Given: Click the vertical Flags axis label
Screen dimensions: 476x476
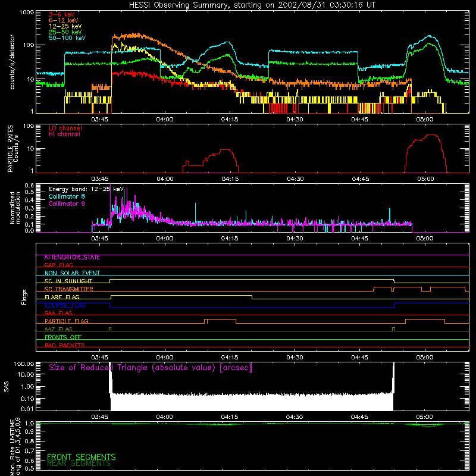Looking at the screenshot, I should coord(24,297).
